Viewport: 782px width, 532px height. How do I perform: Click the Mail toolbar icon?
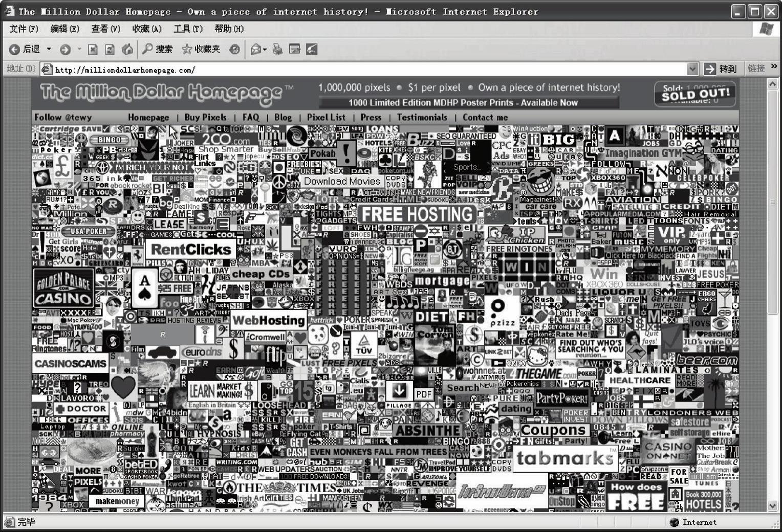point(255,49)
